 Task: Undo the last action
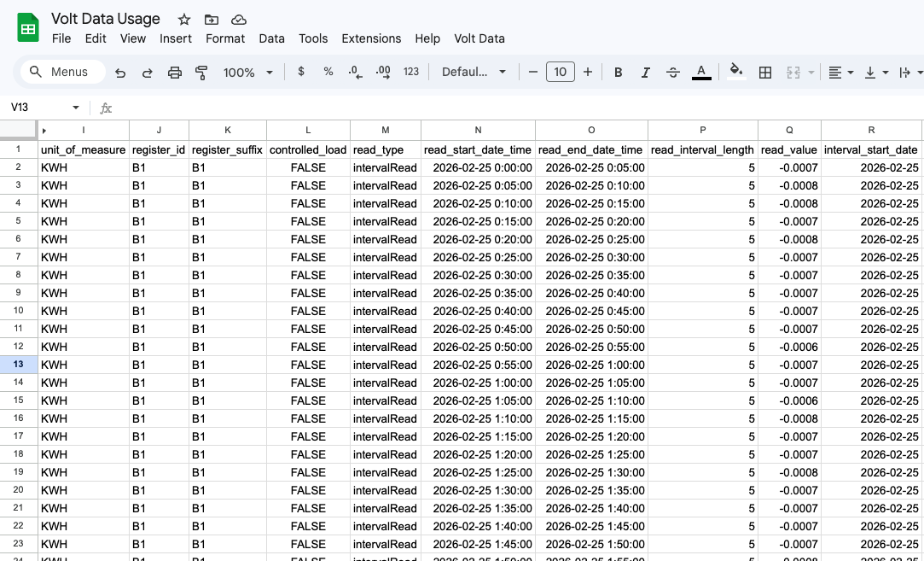point(120,72)
